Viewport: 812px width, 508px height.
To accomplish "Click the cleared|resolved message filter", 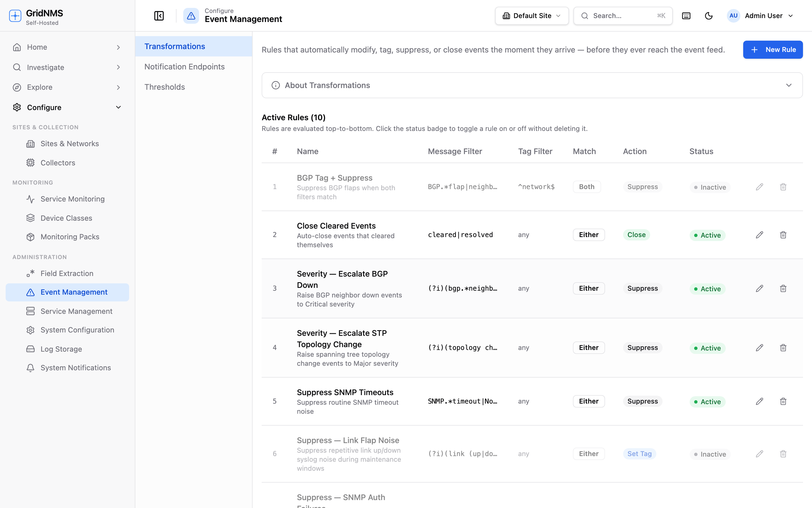I will click(x=460, y=235).
